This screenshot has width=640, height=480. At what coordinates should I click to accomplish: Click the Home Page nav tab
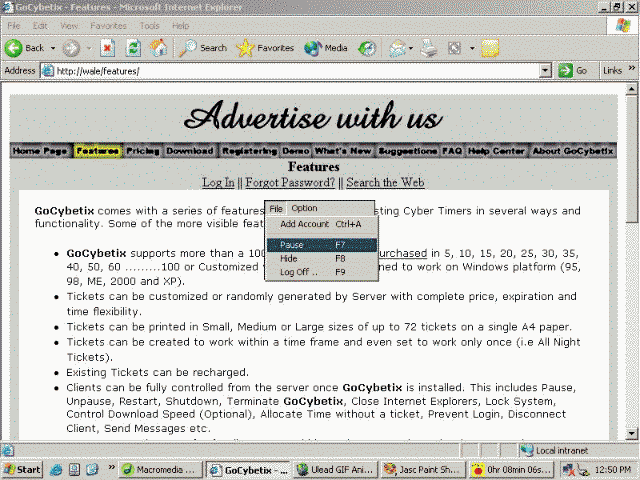[x=40, y=151]
